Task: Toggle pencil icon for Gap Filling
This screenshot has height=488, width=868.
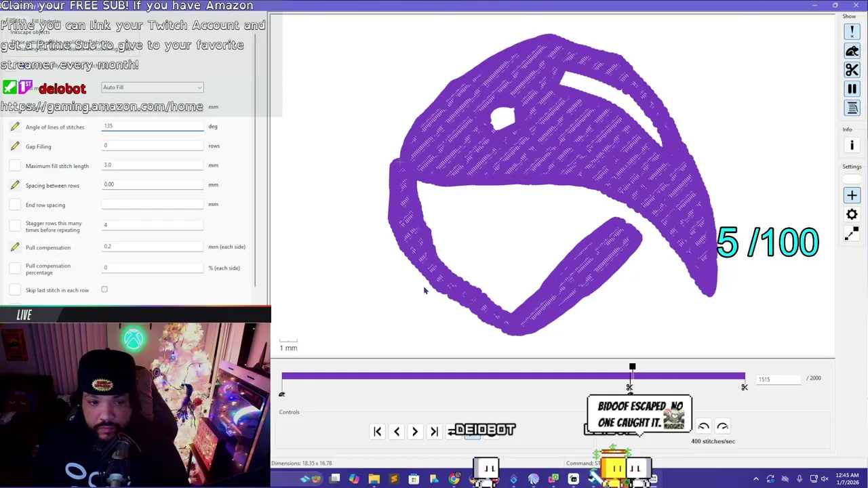Action: [x=15, y=146]
